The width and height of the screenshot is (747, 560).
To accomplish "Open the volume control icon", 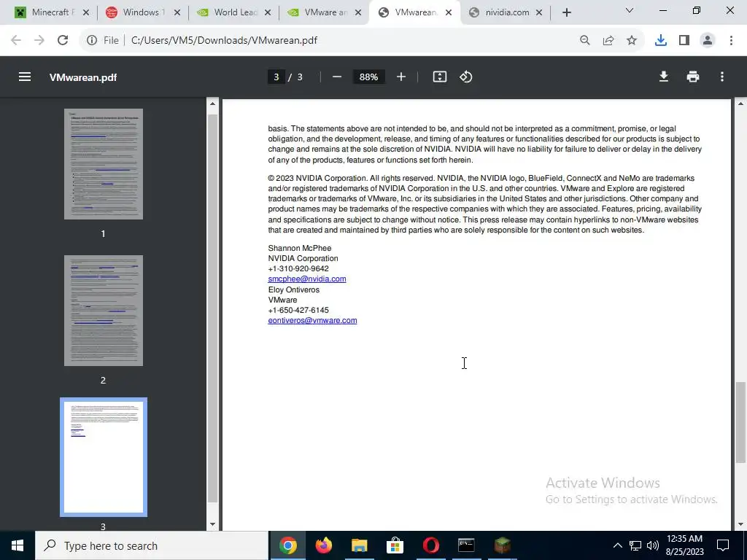I will (x=653, y=545).
